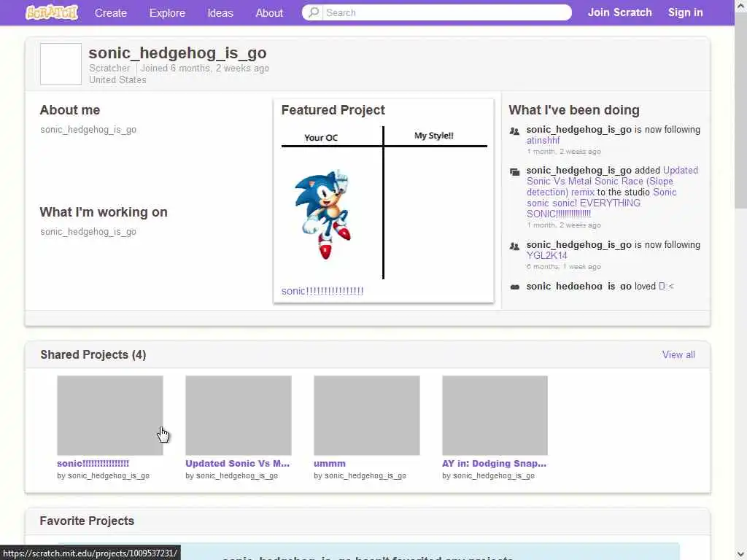Click Sign in

tap(686, 12)
